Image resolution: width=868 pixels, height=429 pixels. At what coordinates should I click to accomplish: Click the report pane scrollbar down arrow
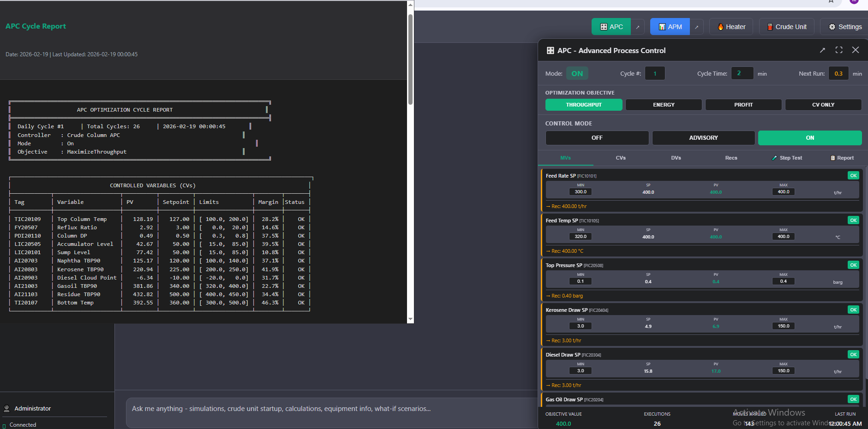pos(410,319)
